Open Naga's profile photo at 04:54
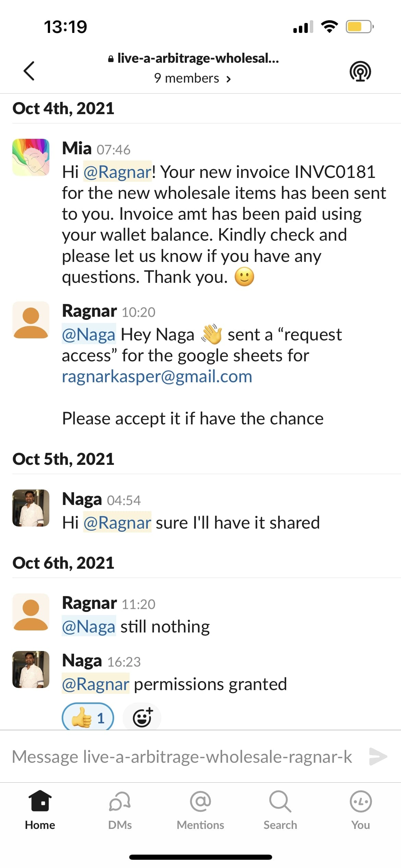The width and height of the screenshot is (401, 868). click(31, 508)
